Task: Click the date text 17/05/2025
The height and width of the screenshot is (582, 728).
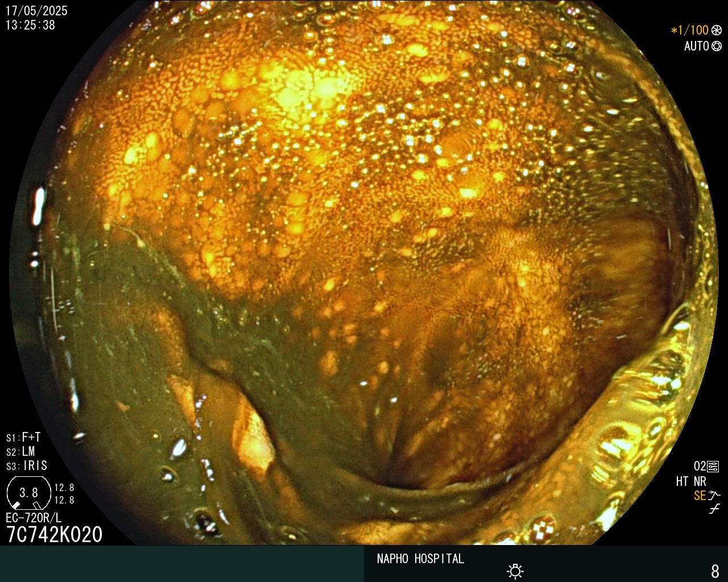Action: coord(36,11)
